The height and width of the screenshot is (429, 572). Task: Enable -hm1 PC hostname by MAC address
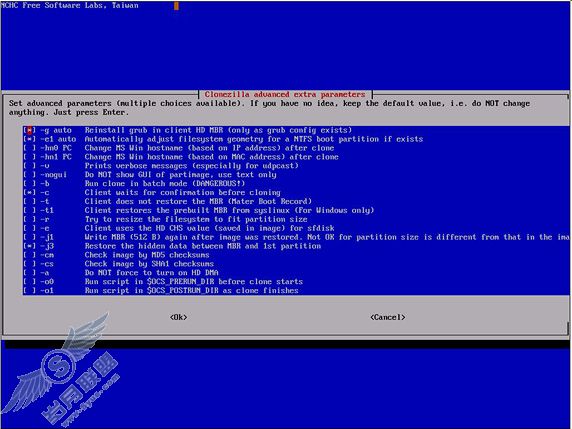(x=30, y=157)
